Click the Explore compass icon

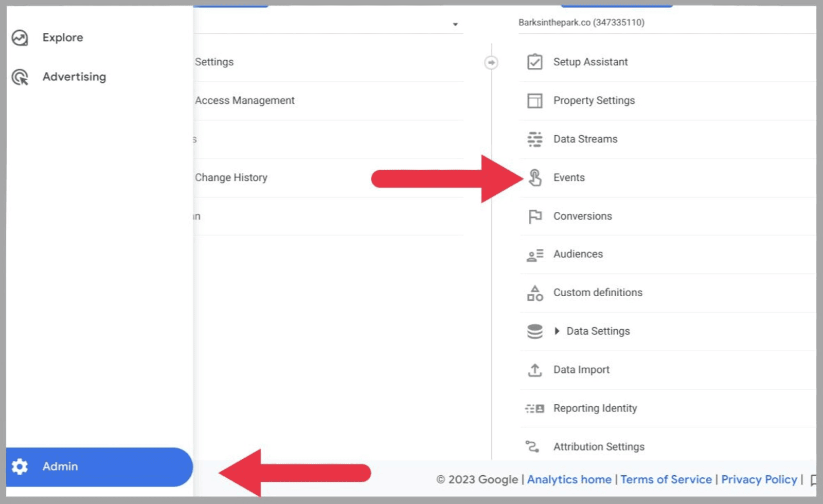click(x=20, y=37)
